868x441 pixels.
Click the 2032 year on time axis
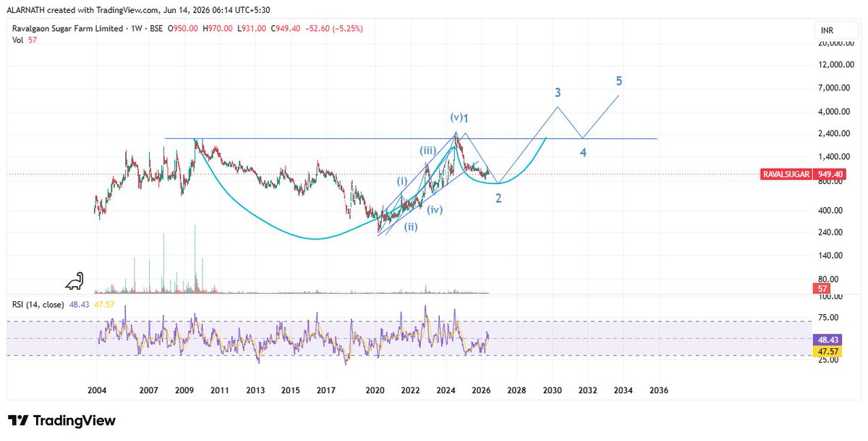(x=587, y=390)
